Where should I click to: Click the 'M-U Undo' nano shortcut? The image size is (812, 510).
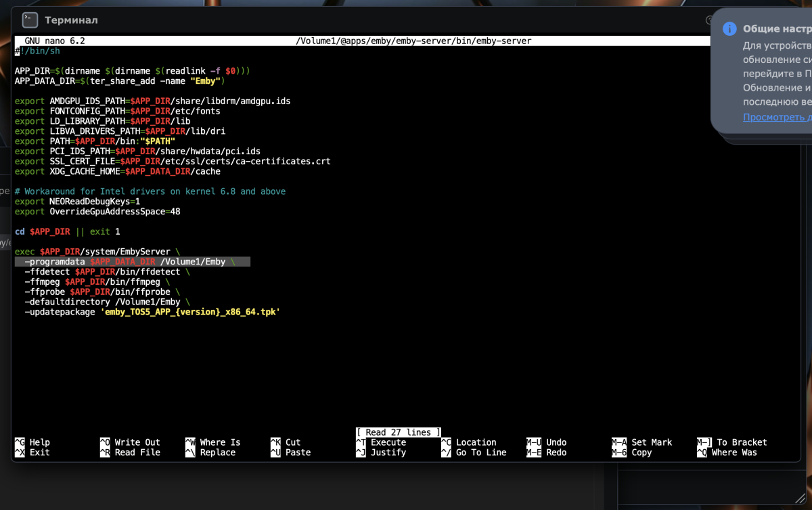(546, 442)
